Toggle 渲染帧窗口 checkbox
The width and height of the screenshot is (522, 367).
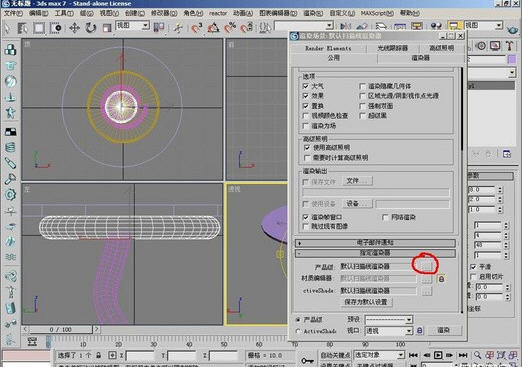[x=305, y=217]
